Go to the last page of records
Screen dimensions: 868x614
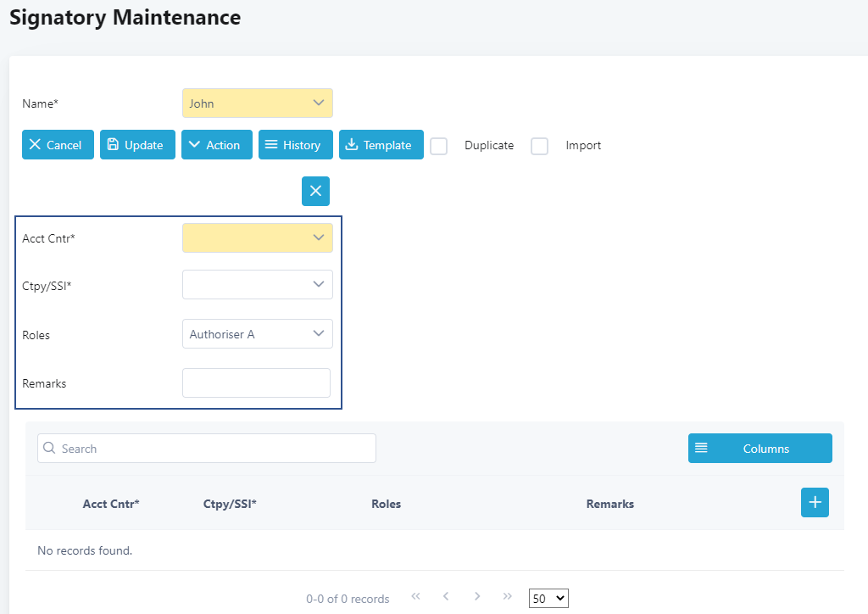[x=507, y=596]
